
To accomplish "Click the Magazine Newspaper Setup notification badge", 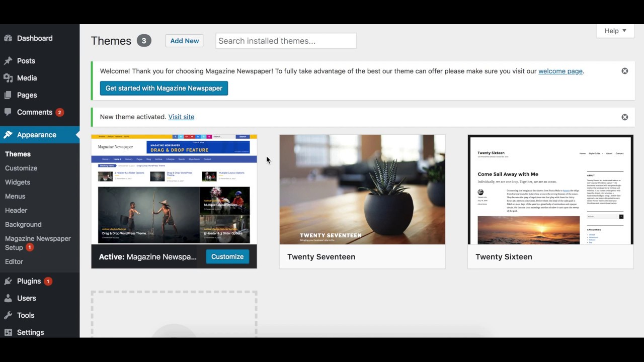I will pyautogui.click(x=30, y=247).
